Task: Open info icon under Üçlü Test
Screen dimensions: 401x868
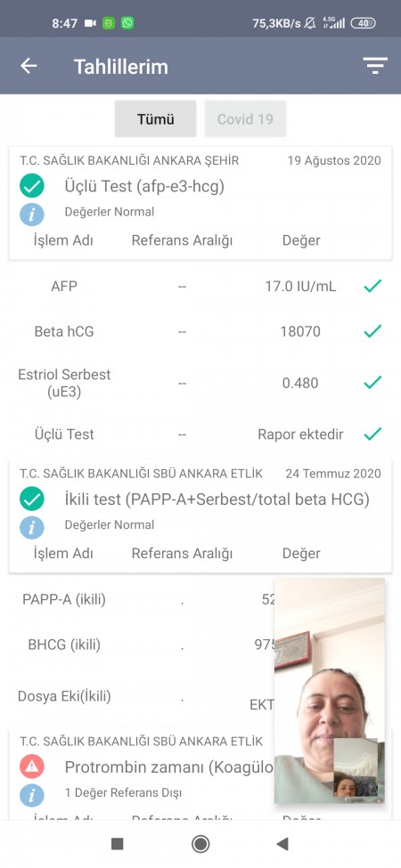Action: coord(31,214)
